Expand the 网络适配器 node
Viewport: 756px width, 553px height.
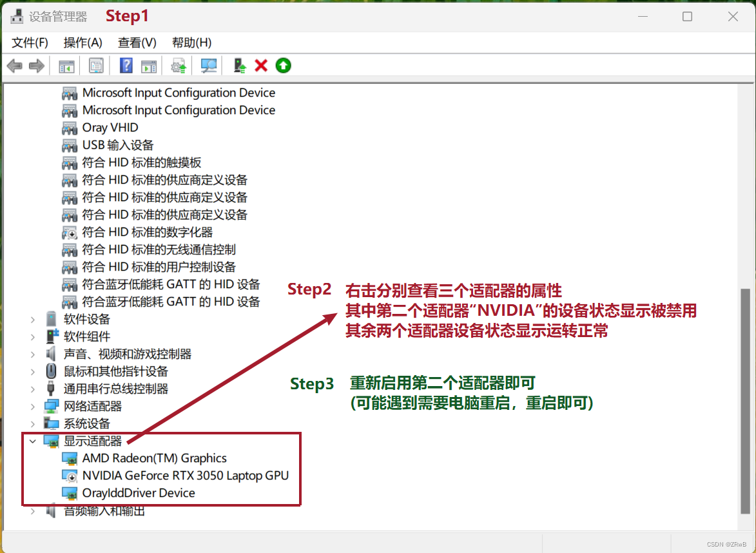pos(32,406)
